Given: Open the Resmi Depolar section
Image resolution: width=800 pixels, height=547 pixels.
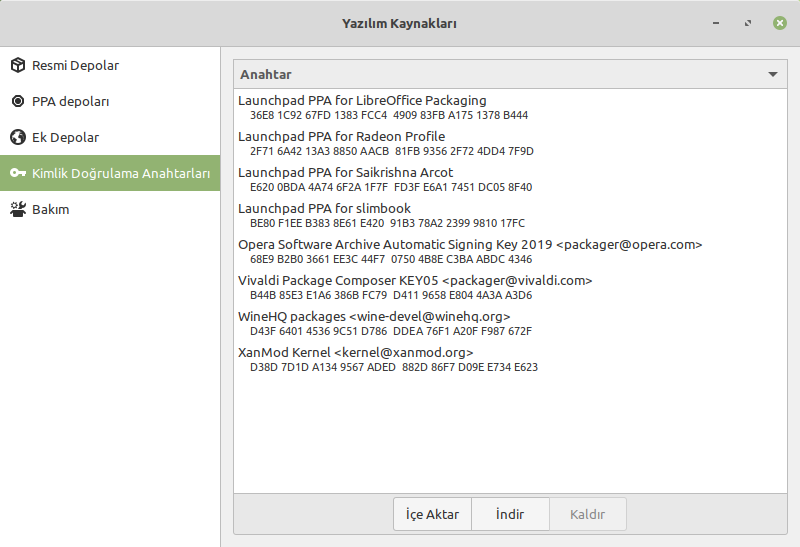Looking at the screenshot, I should pyautogui.click(x=110, y=65).
